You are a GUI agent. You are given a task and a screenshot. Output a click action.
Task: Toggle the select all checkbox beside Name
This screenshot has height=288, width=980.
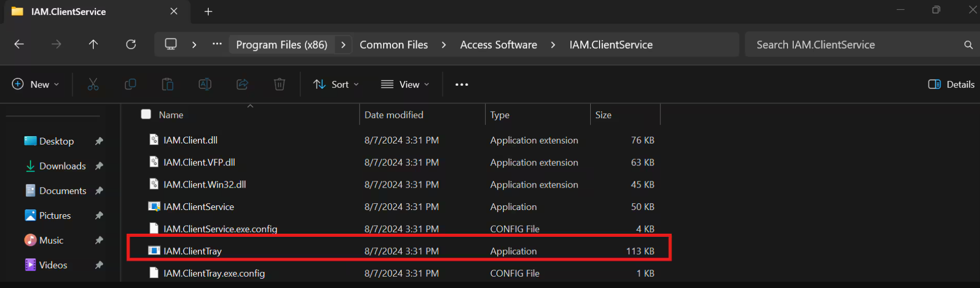coord(146,114)
